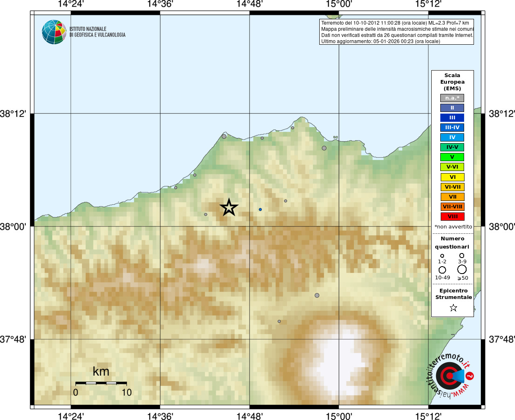Image resolution: width=515 pixels, height=420 pixels.
Task: Click the 3-9 questionnaires circle in legend
Action: 462,256
